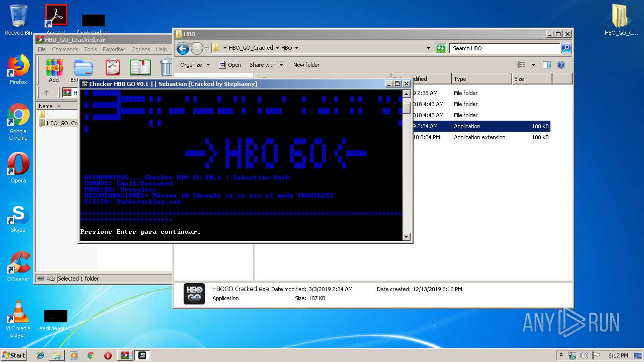Click the View book icon in WinRAR
This screenshot has height=362, width=644.
click(140, 67)
